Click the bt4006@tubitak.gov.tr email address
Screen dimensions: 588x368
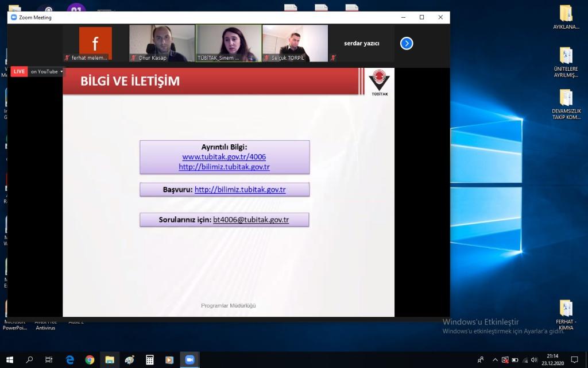(251, 220)
